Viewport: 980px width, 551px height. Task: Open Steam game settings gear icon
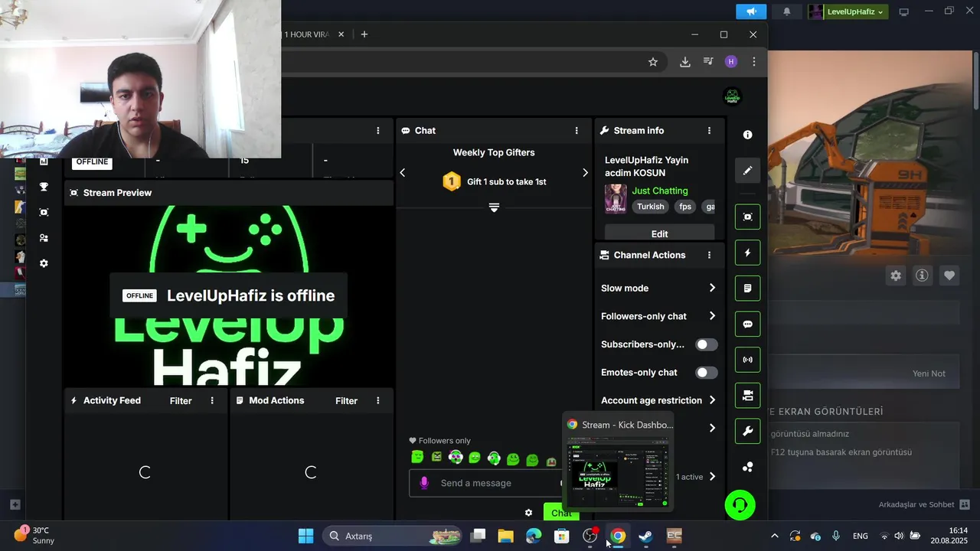[x=896, y=275]
